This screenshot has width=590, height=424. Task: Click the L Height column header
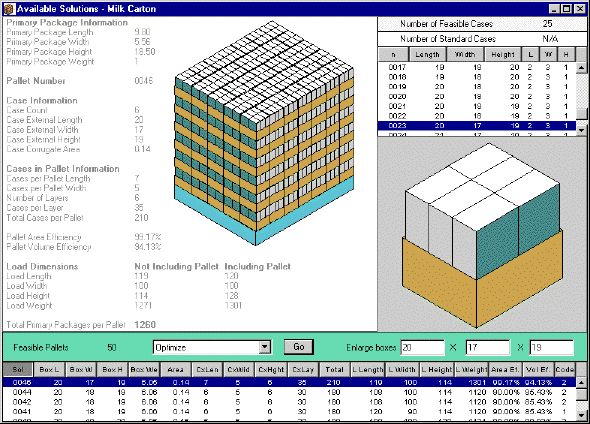coord(436,369)
